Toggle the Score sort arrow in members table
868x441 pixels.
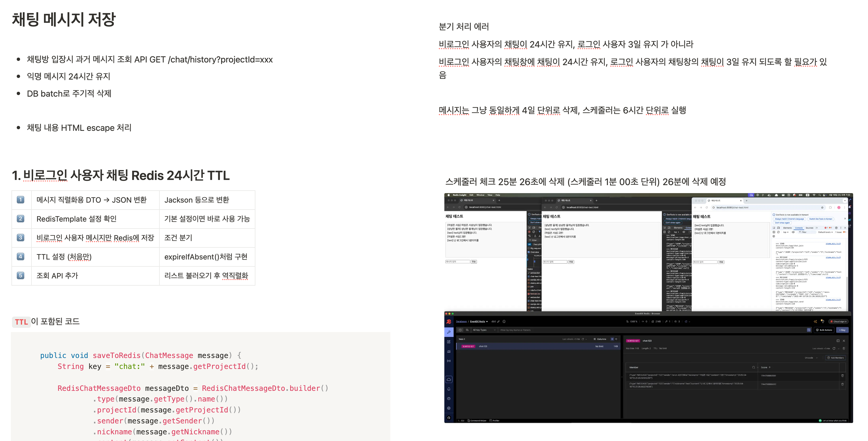tap(770, 367)
